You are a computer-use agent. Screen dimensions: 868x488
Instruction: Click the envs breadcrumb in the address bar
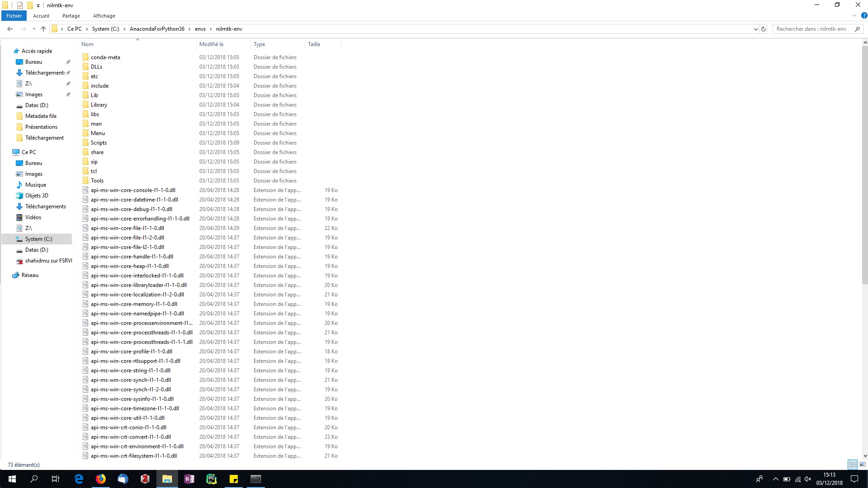(200, 29)
